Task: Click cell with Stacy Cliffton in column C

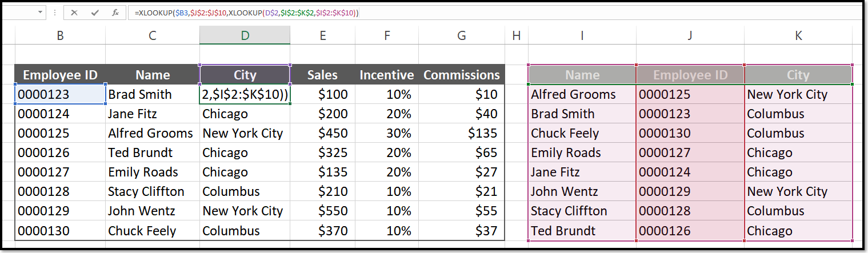Action: 153,191
